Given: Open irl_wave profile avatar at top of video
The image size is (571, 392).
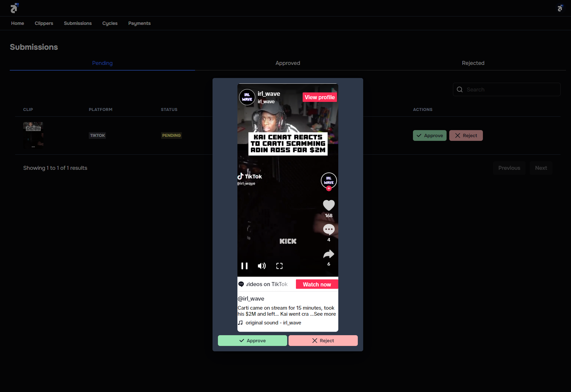Looking at the screenshot, I should click(247, 97).
